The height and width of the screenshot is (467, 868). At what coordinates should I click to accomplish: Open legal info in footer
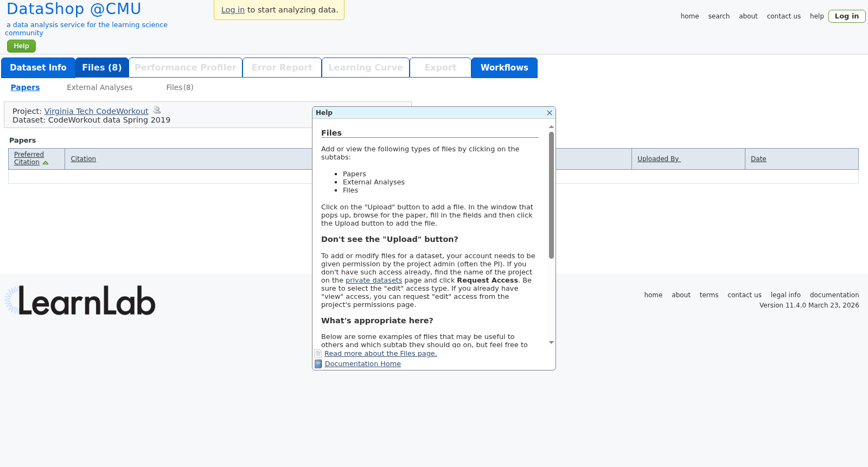pos(786,295)
